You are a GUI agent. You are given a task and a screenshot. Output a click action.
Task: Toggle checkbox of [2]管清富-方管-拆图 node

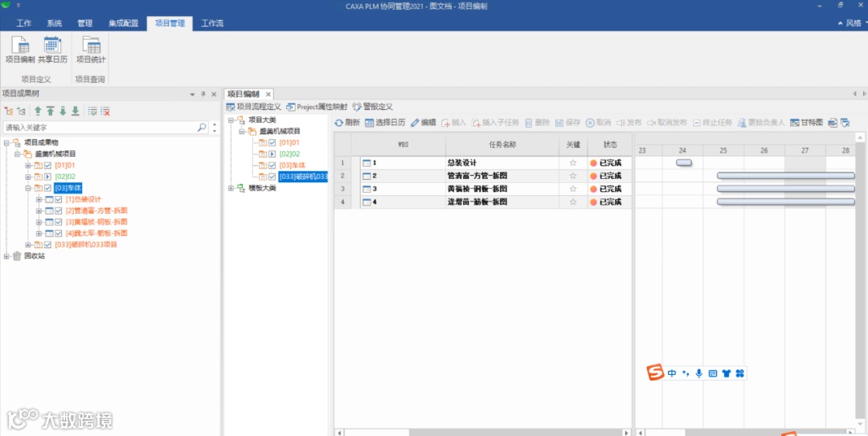[x=59, y=211]
